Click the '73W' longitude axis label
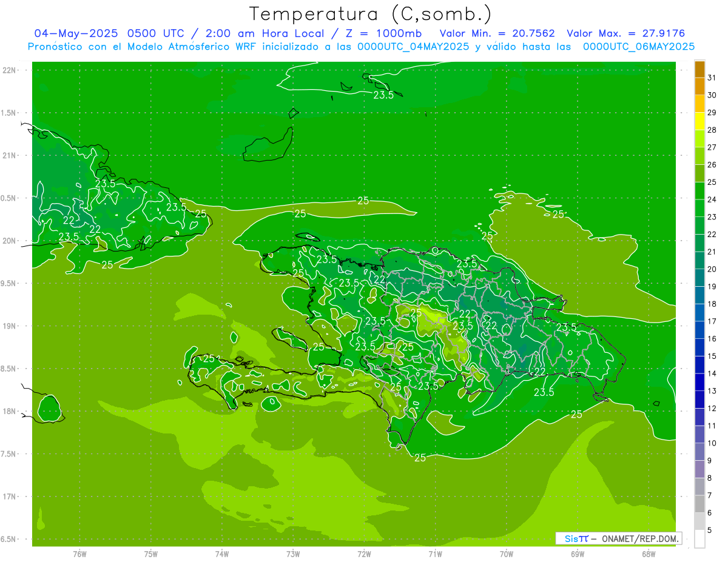Viewport: 728px width, 562px height. (x=293, y=554)
